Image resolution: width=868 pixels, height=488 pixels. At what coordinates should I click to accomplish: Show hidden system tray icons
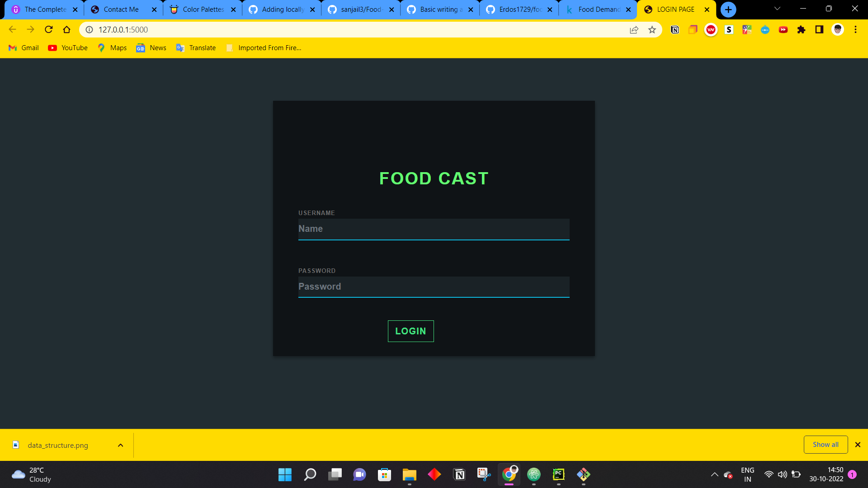[x=714, y=474]
